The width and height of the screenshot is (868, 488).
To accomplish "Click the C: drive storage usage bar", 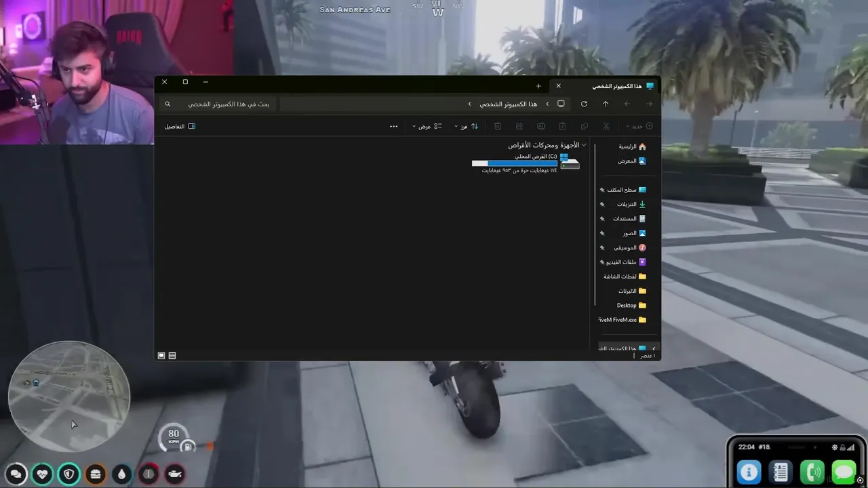I will pos(515,163).
